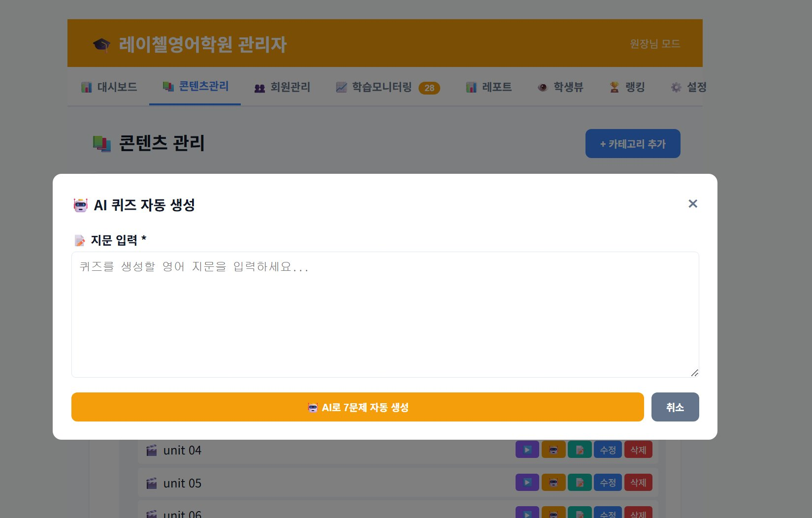Open AI quiz robot for unit 04
812x518 pixels.
coord(553,450)
